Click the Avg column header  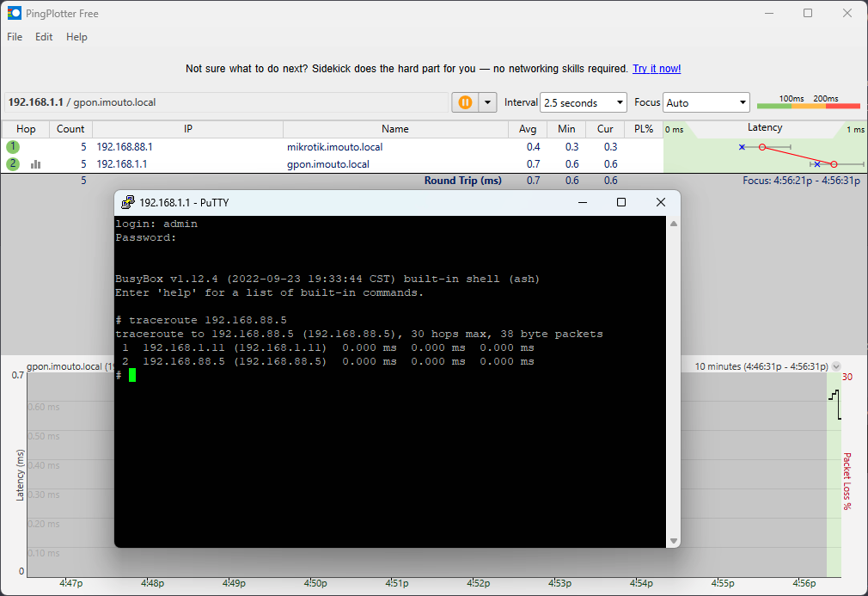tap(528, 129)
